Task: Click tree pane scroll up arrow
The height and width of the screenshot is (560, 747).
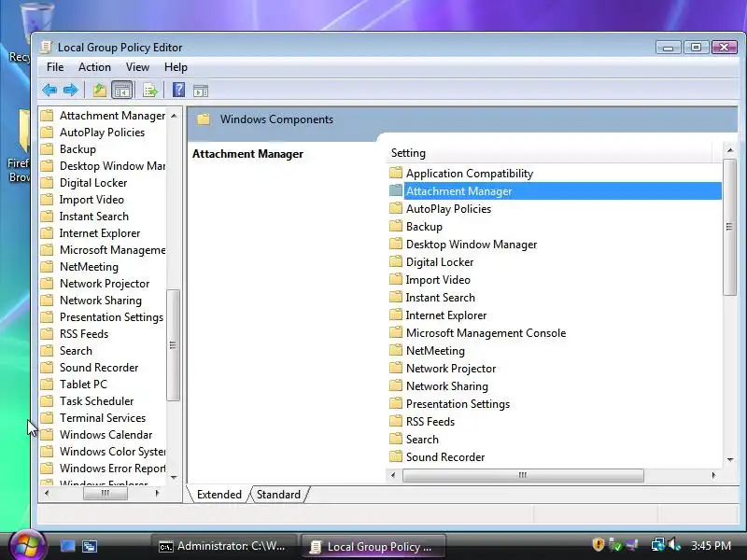Action: click(x=174, y=116)
